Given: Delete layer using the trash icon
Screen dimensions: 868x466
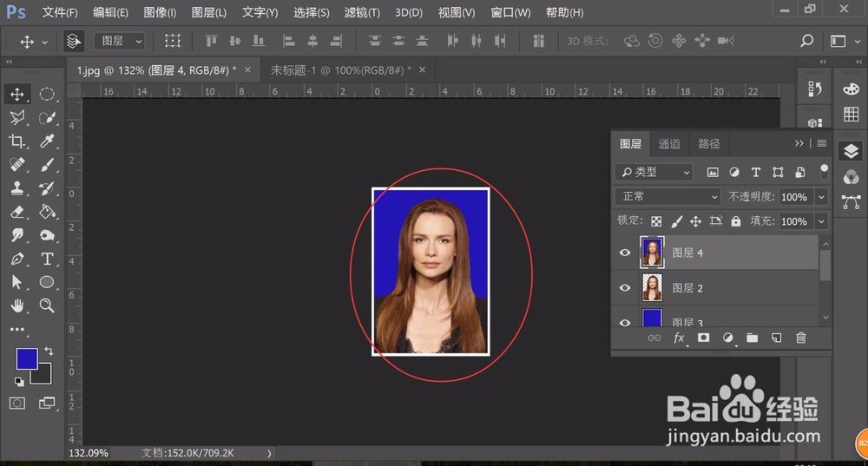Looking at the screenshot, I should (x=801, y=338).
